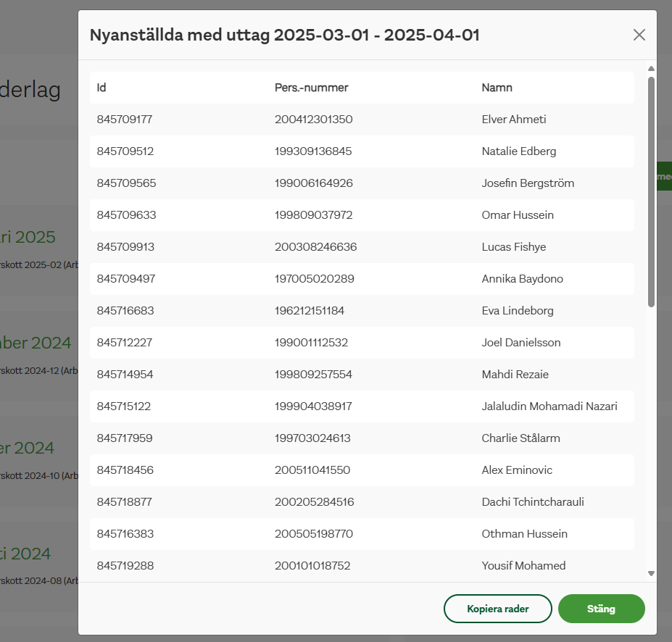Image resolution: width=672 pixels, height=642 pixels.
Task: Click personal number 199703024613
Action: point(312,438)
